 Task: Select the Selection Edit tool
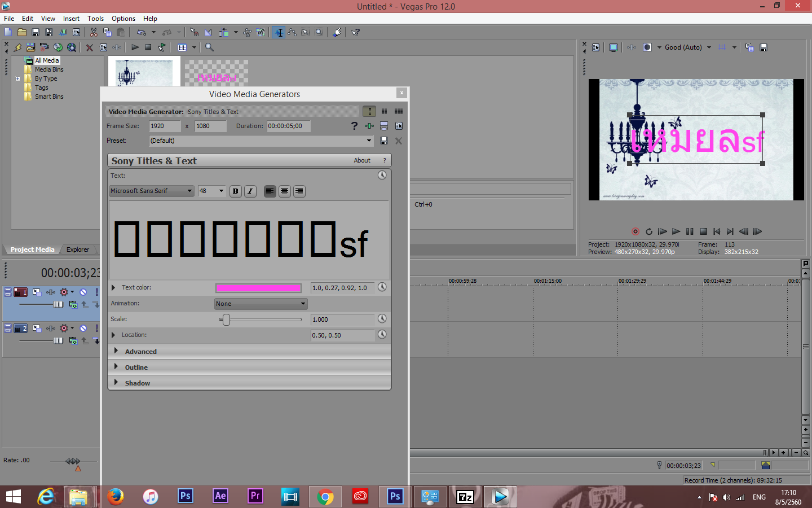[306, 32]
